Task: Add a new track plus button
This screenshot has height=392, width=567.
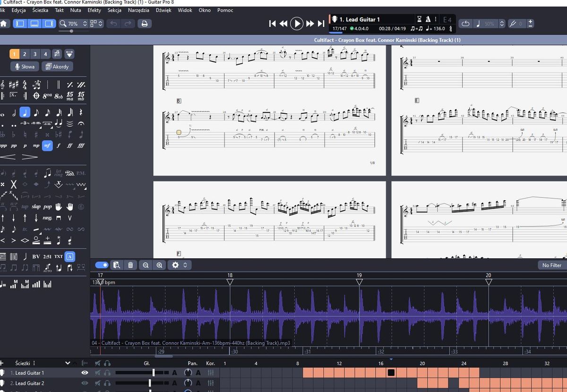Action: pos(2,363)
